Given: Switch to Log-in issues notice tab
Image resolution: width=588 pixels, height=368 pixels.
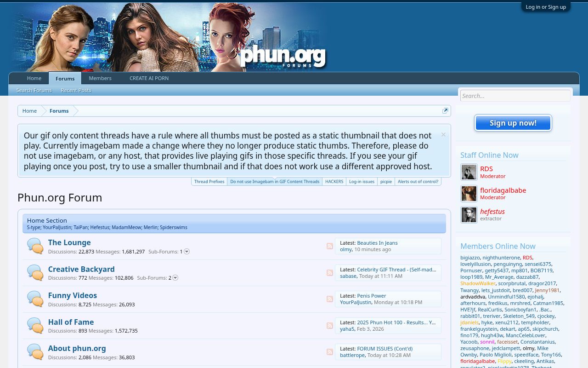Looking at the screenshot, I should coord(362,182).
